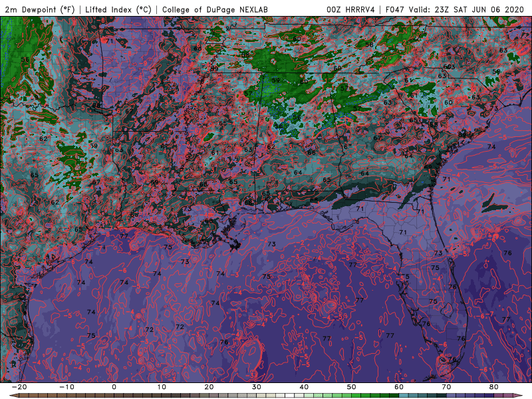
Task: Click the "20" color scale label
Action: [x=209, y=387]
